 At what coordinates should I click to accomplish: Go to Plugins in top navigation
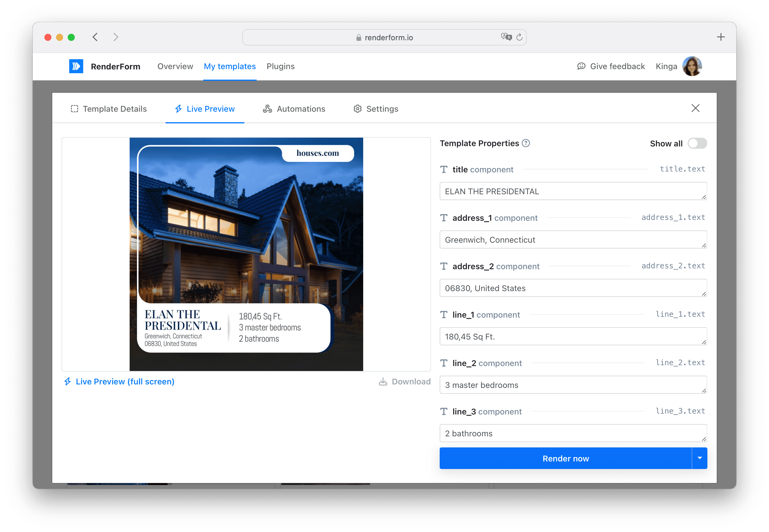pos(280,66)
